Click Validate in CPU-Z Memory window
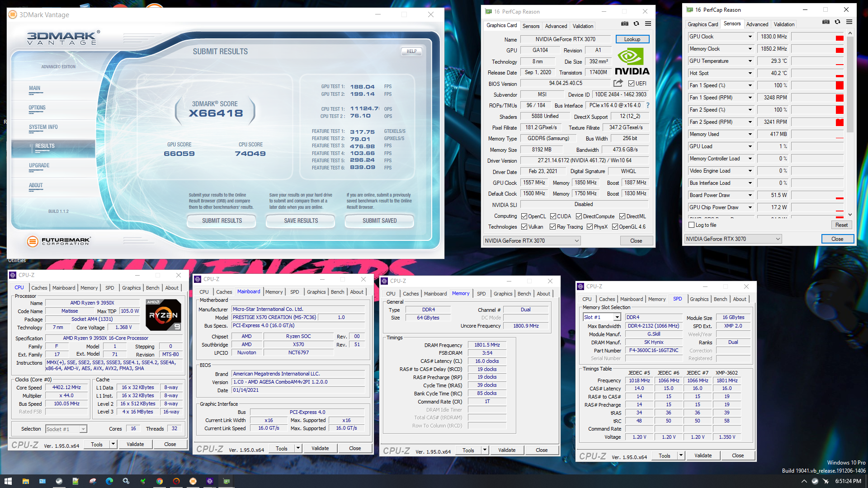The width and height of the screenshot is (868, 488). pos(507,450)
